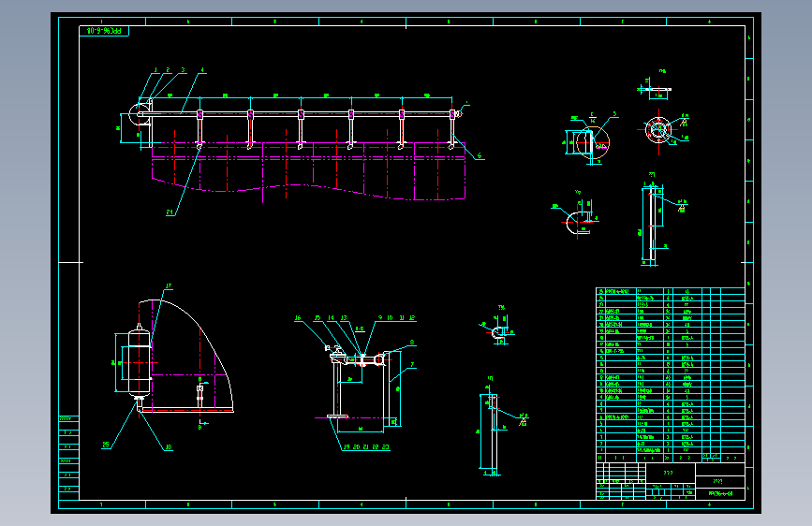
Task: Select the white dome arc in the side view
Action: point(186,355)
